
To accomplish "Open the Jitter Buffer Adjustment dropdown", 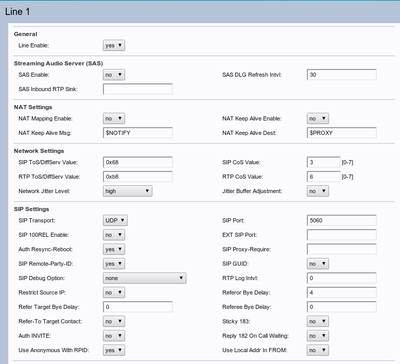I will tap(318, 191).
